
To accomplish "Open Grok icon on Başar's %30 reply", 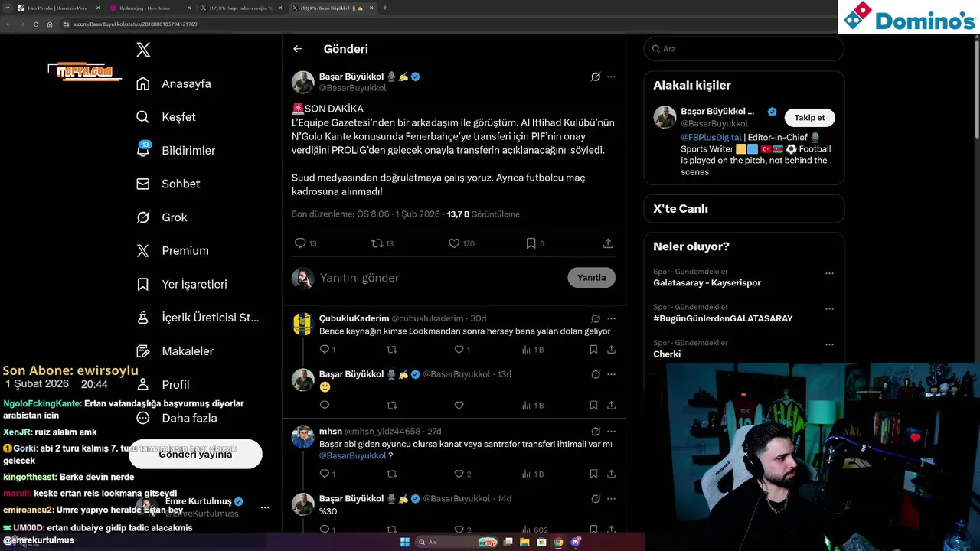I will (596, 499).
